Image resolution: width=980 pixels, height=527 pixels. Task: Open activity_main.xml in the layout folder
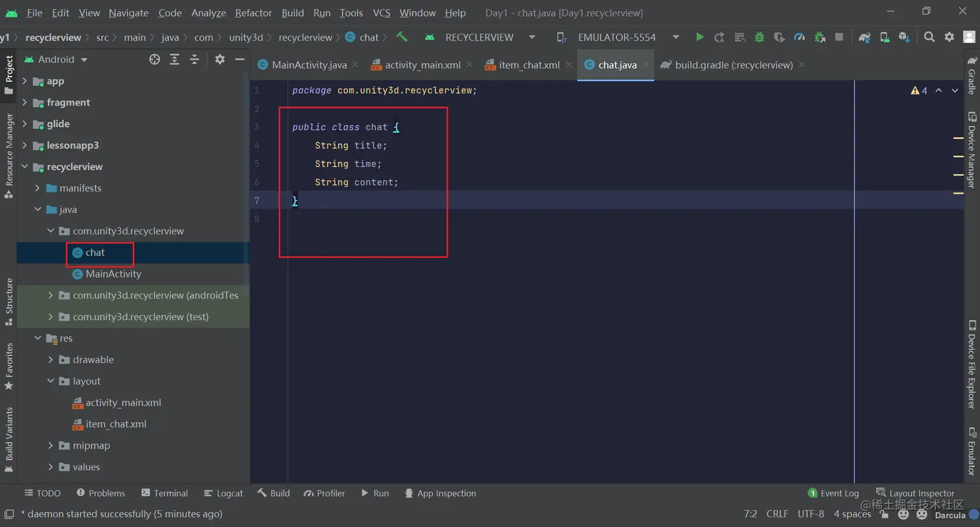(123, 403)
